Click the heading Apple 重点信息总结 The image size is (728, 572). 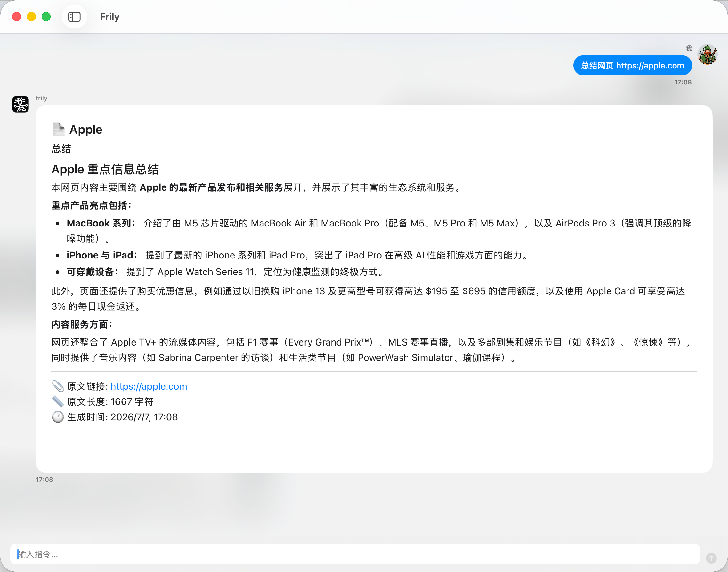tap(105, 169)
